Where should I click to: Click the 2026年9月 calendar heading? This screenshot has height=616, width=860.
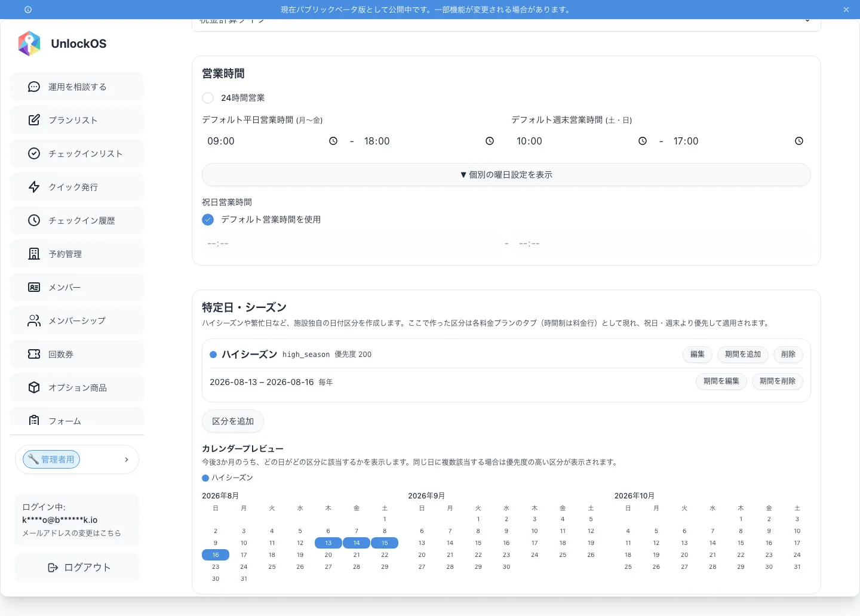click(426, 496)
